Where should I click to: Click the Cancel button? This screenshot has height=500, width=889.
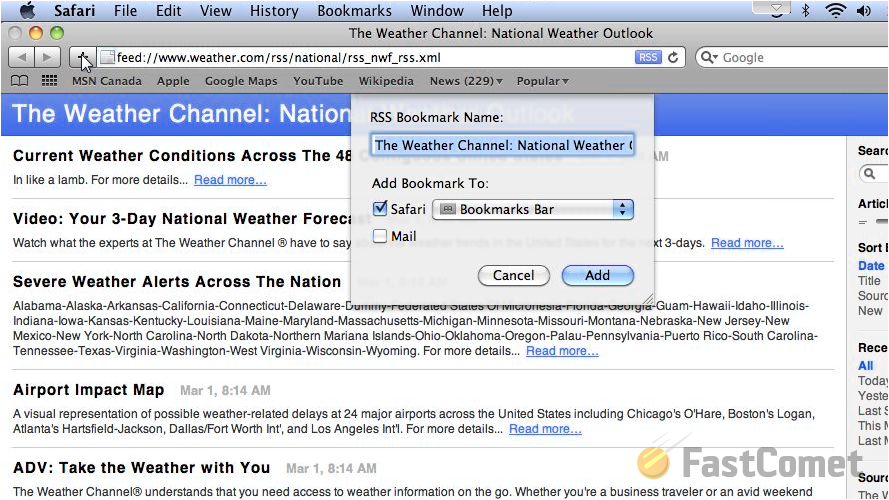point(514,276)
